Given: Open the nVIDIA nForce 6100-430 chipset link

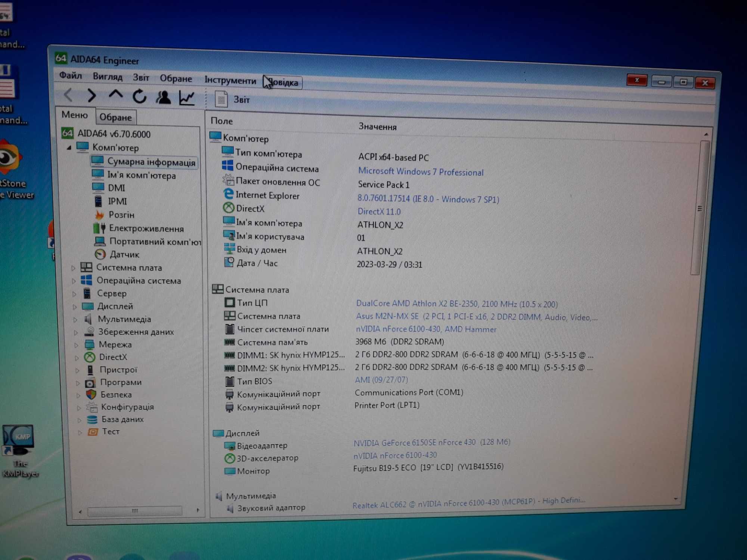Looking at the screenshot, I should tap(426, 329).
